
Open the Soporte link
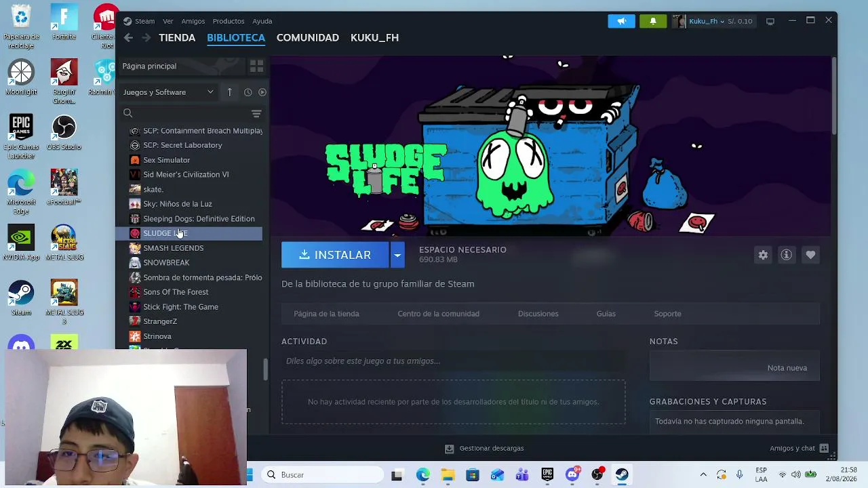tap(668, 314)
